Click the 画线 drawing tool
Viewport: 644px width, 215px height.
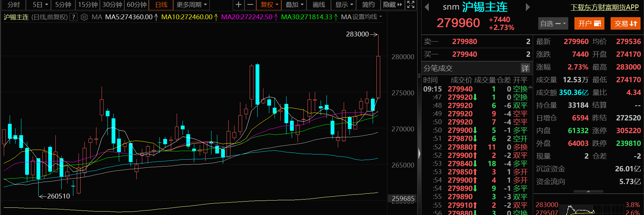(319, 4)
